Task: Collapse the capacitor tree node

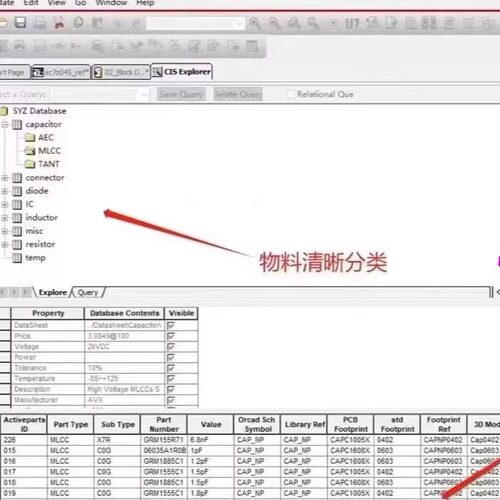Action: [5, 125]
